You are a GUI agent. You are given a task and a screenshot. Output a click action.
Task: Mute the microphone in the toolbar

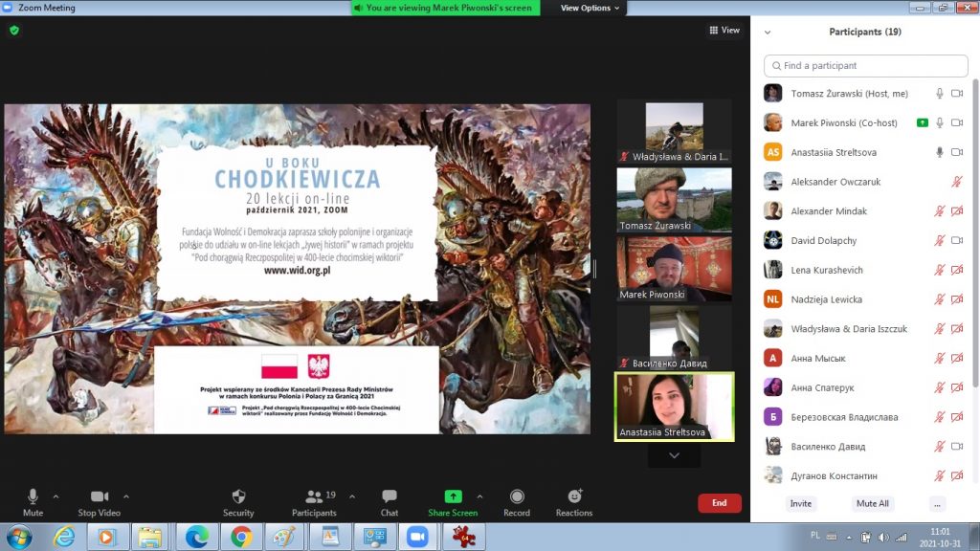(33, 497)
